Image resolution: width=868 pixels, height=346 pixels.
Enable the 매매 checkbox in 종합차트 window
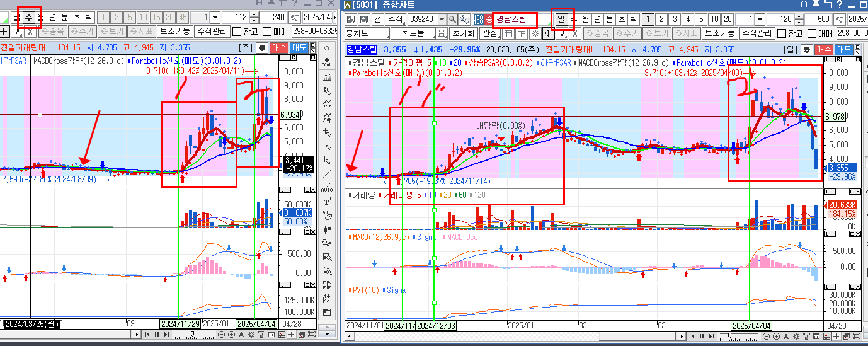click(811, 33)
